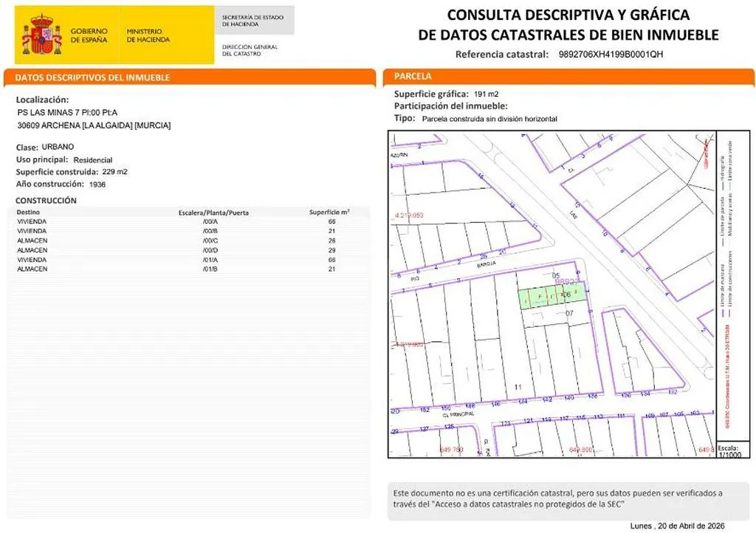Select cadastral reference 9892706XH4199B0001QH
Screen dimensions: 756x533
(611, 55)
